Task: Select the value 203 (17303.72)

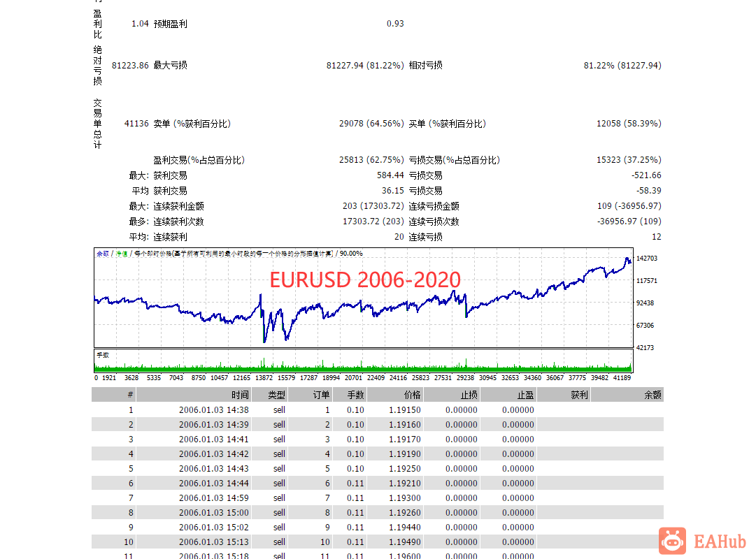Action: [x=373, y=205]
